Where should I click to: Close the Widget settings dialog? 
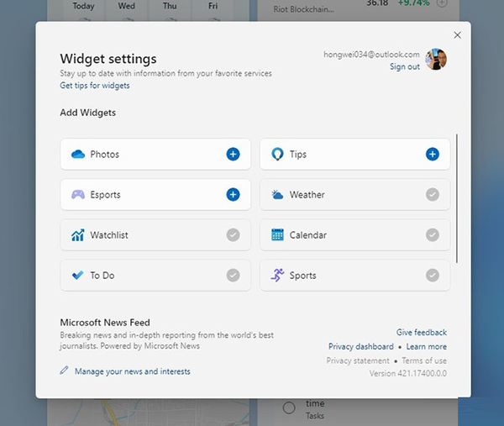(x=457, y=35)
